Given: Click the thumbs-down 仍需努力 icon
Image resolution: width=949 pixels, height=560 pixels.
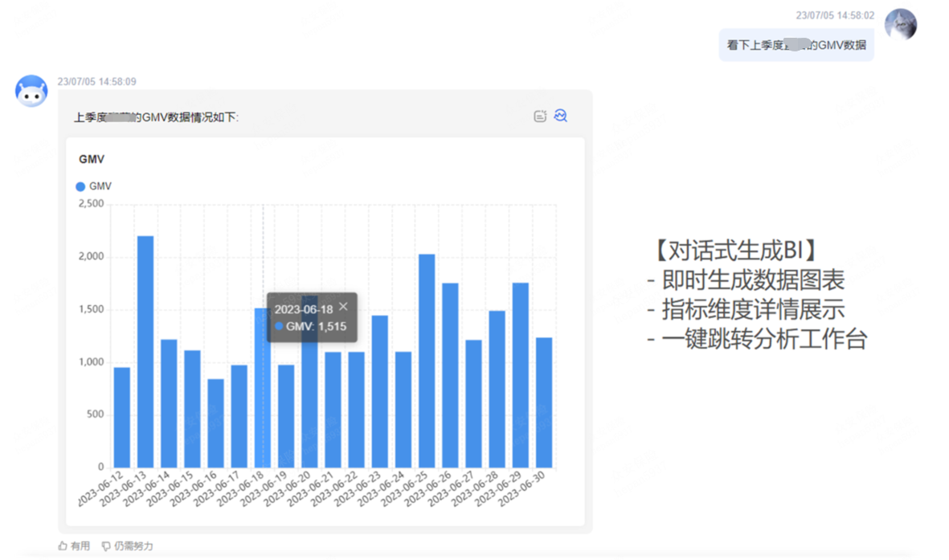Looking at the screenshot, I should pos(106,546).
